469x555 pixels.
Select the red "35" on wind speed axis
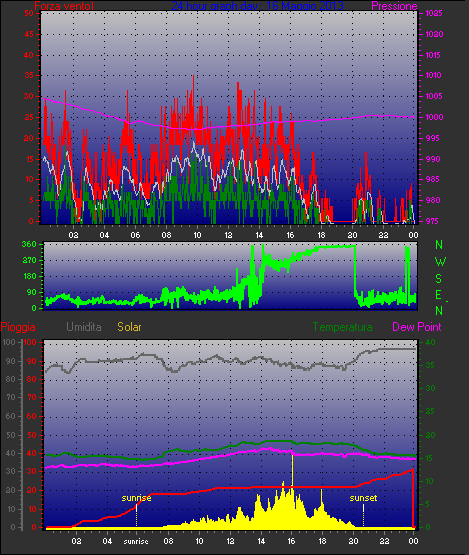point(29,75)
